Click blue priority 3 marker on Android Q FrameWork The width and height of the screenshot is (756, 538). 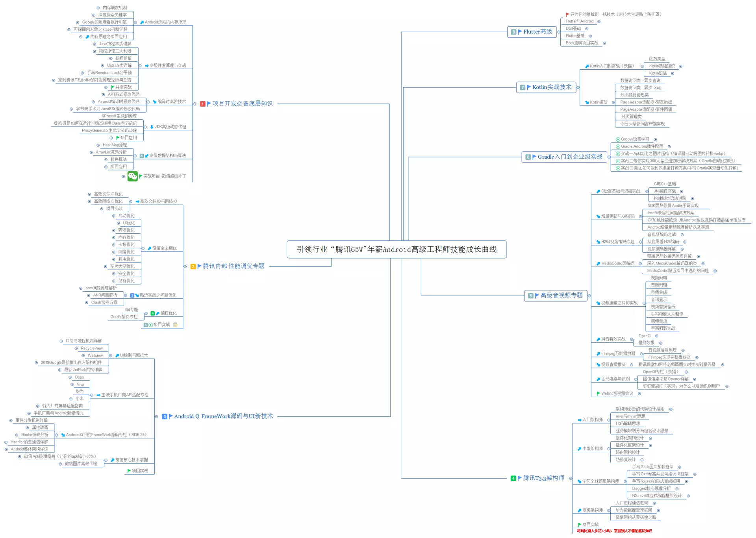(165, 416)
